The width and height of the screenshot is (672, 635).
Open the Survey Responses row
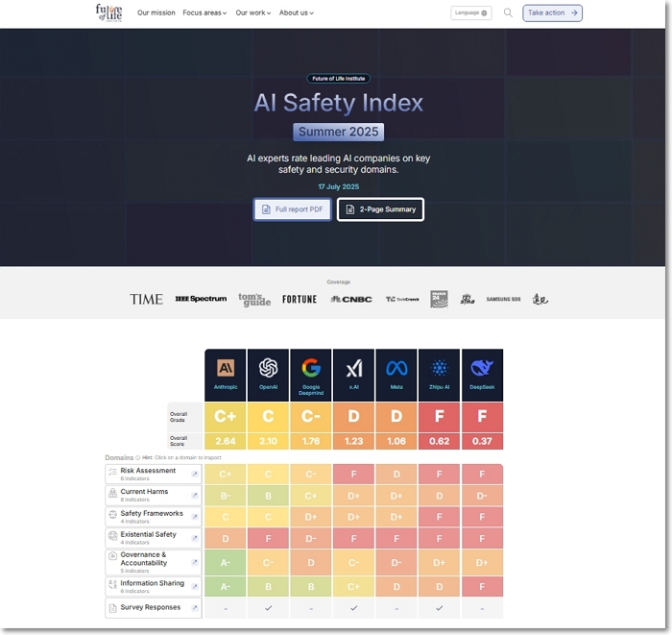[x=154, y=607]
